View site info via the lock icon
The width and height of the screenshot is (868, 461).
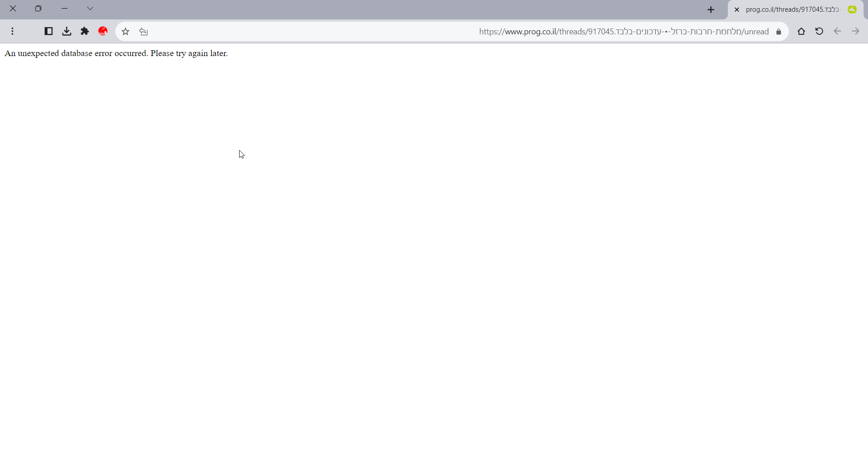point(778,32)
